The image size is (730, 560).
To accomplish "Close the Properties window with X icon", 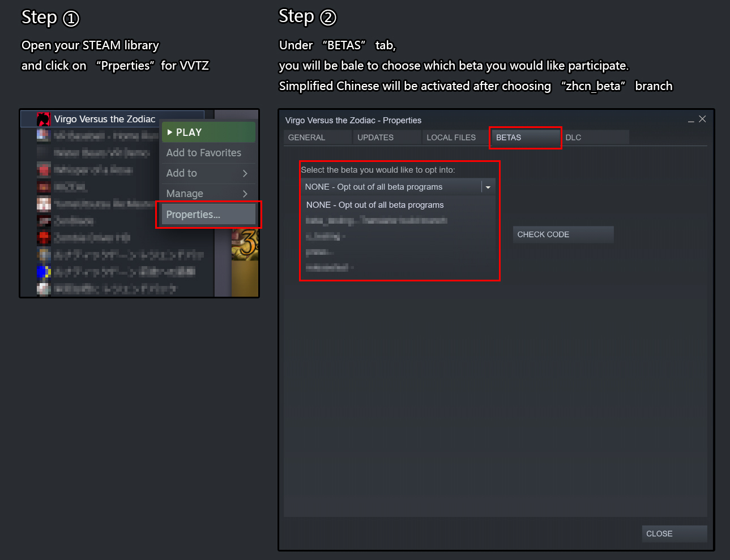I will tap(702, 119).
